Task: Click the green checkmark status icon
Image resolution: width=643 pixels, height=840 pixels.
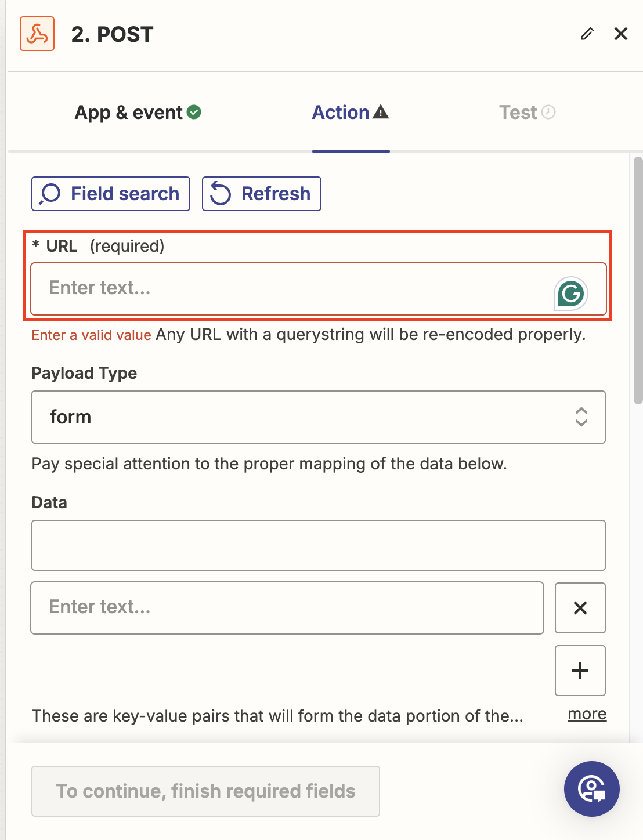Action: (x=194, y=113)
